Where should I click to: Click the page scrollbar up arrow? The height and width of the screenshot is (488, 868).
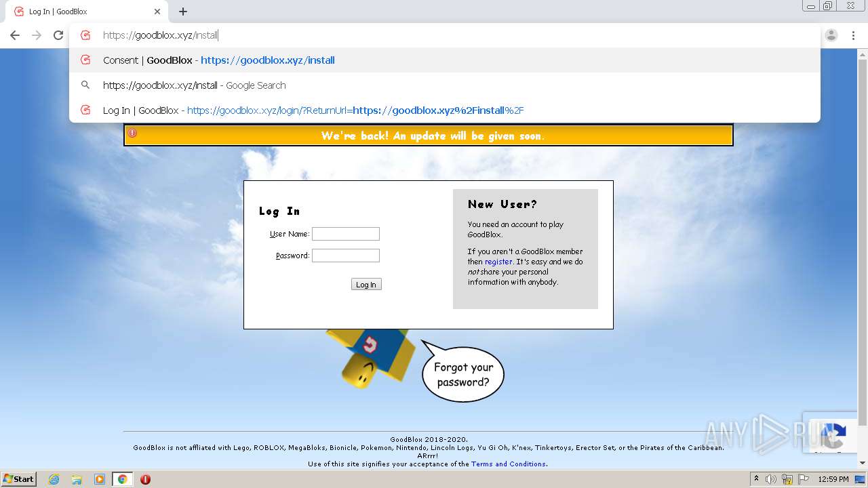tap(863, 53)
